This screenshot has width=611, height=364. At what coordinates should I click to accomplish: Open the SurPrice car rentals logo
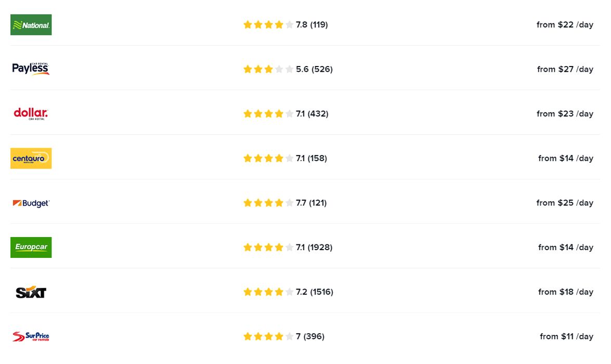tap(31, 337)
